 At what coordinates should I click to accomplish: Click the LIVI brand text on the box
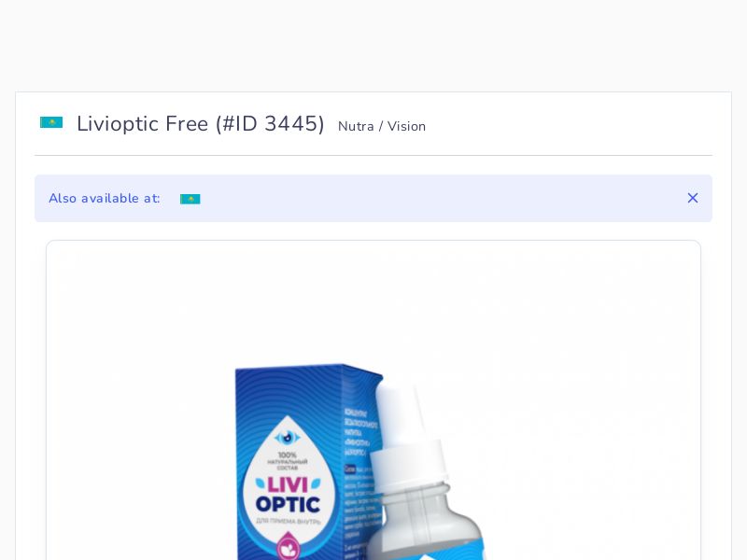[288, 485]
